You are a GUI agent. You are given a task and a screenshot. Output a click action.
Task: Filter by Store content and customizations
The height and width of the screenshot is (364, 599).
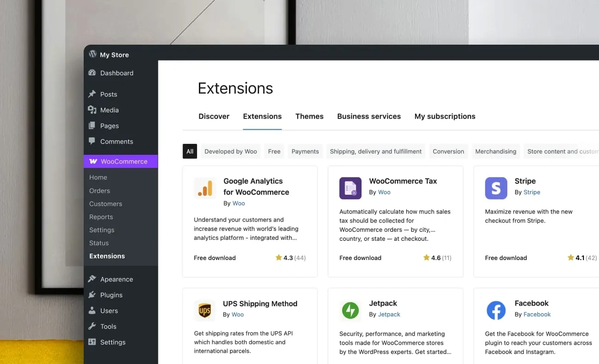coord(561,151)
